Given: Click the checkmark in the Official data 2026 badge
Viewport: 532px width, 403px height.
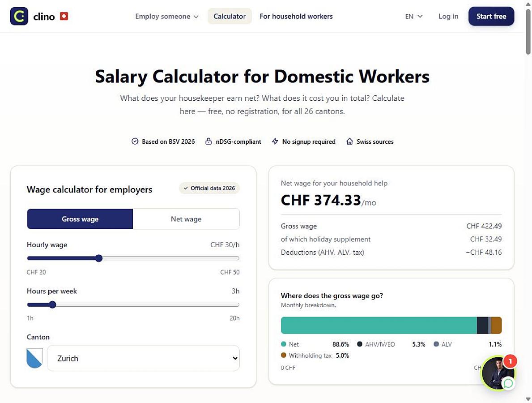Looking at the screenshot, I should (x=186, y=188).
